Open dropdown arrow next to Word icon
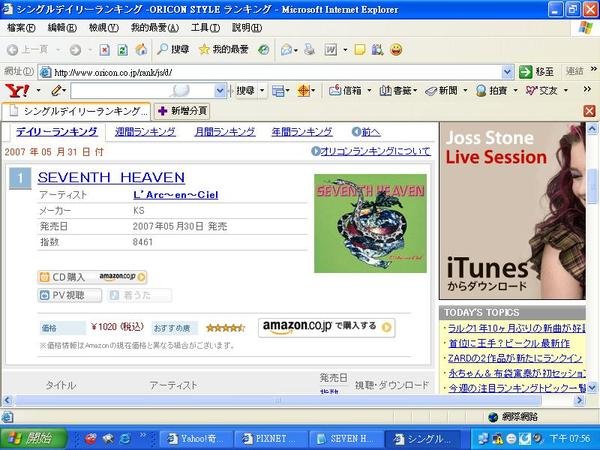The height and width of the screenshot is (450, 600). pyautogui.click(x=345, y=50)
